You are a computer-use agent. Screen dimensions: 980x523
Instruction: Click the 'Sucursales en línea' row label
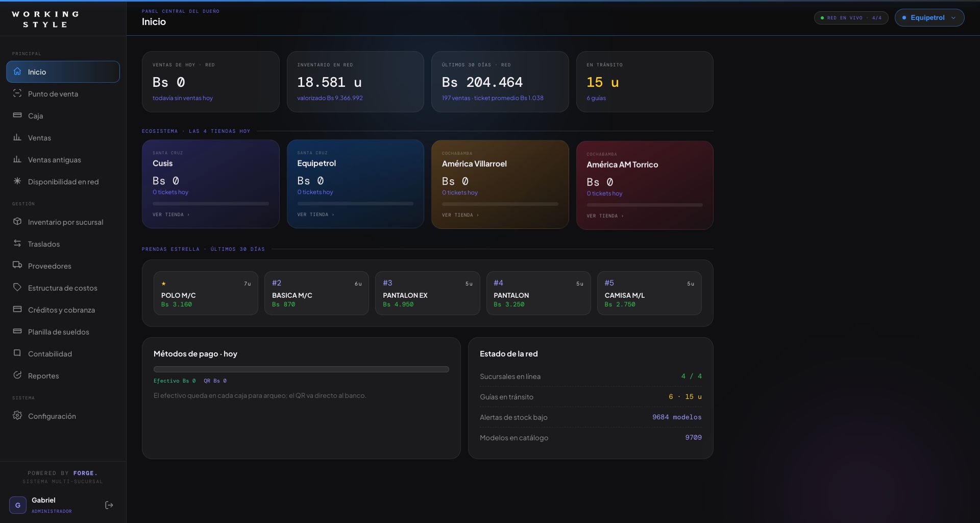point(510,376)
